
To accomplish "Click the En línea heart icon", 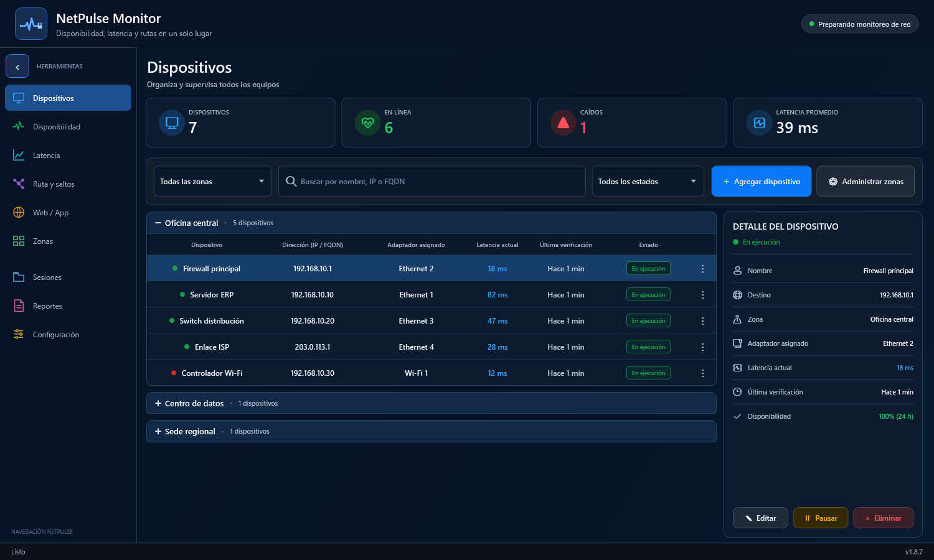I will (367, 123).
